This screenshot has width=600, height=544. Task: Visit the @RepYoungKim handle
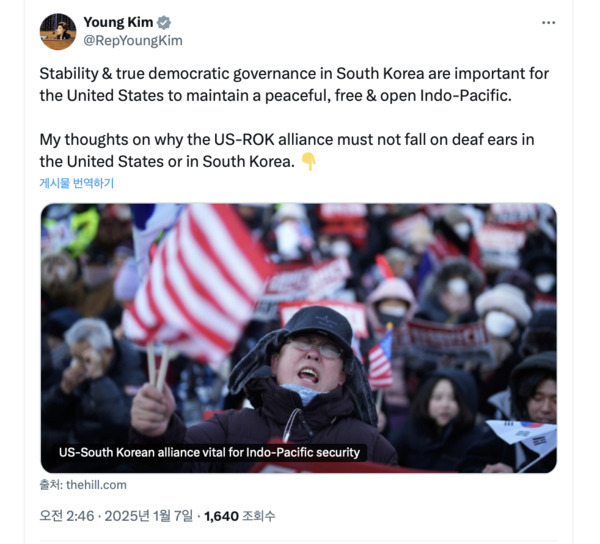[133, 41]
